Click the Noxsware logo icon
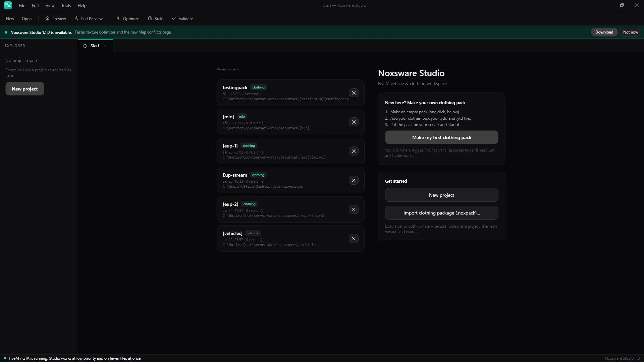Image resolution: width=644 pixels, height=362 pixels. point(8,5)
